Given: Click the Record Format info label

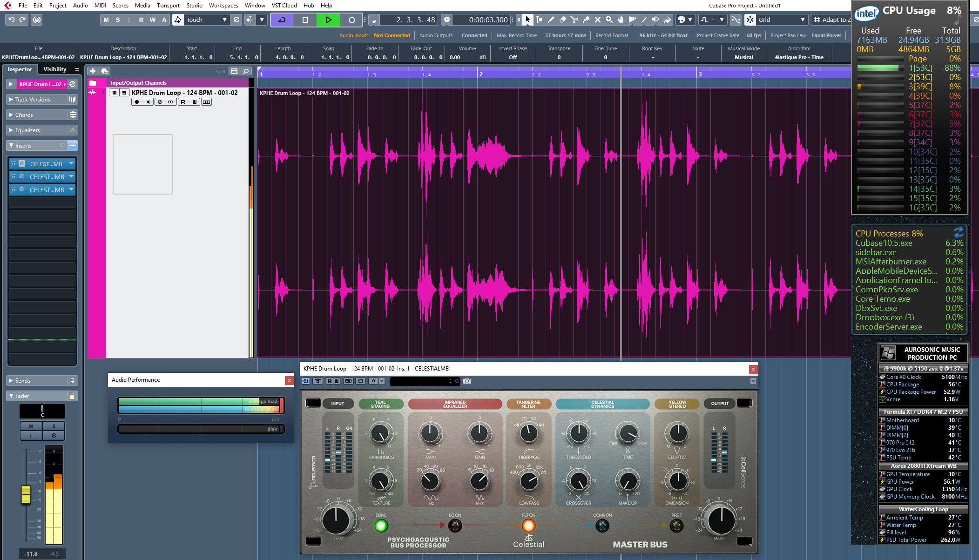Looking at the screenshot, I should 612,35.
